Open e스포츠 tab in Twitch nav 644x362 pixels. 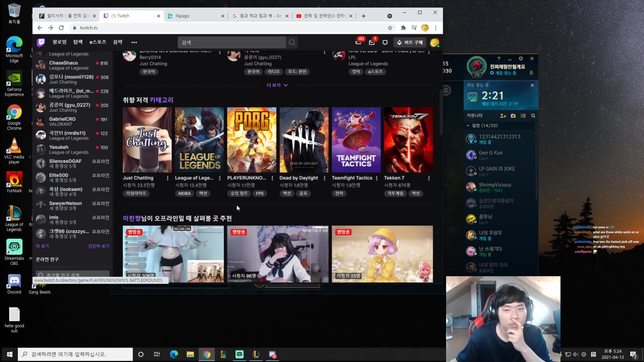click(98, 42)
